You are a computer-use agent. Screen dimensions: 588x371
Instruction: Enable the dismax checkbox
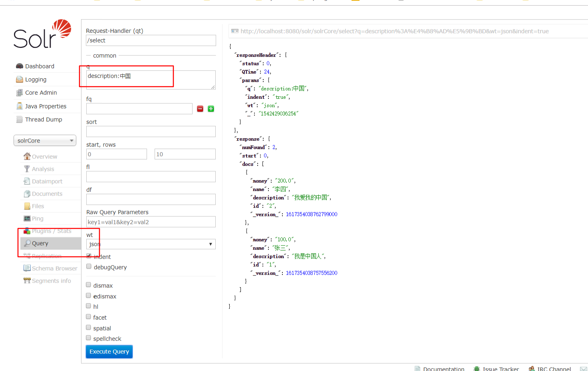(89, 285)
